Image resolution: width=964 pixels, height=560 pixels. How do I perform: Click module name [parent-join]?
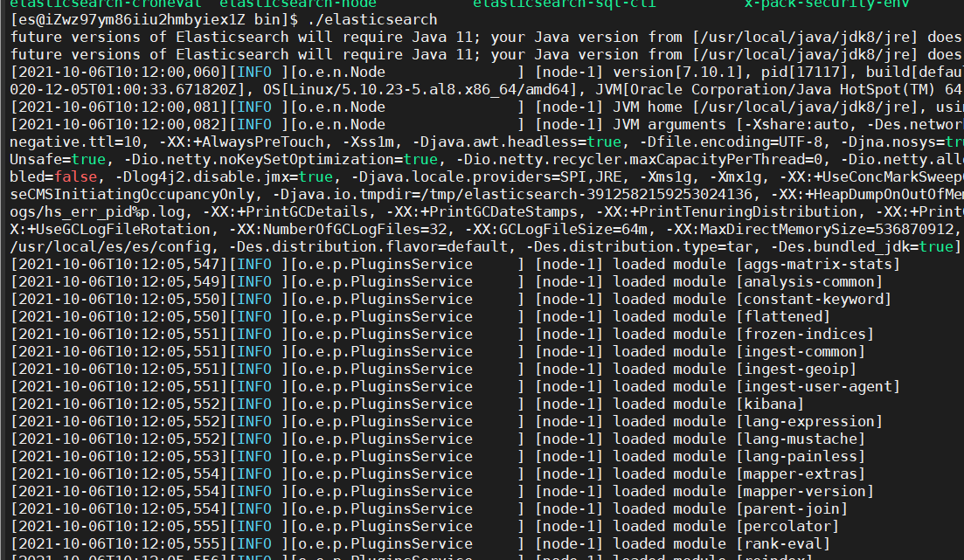792,509
